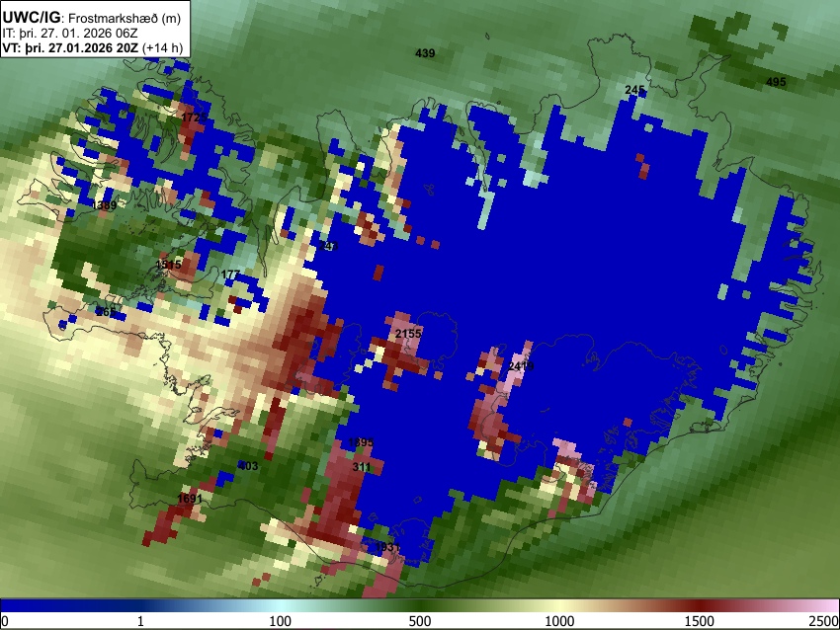
Task: Click the map value 245
Action: click(x=634, y=90)
